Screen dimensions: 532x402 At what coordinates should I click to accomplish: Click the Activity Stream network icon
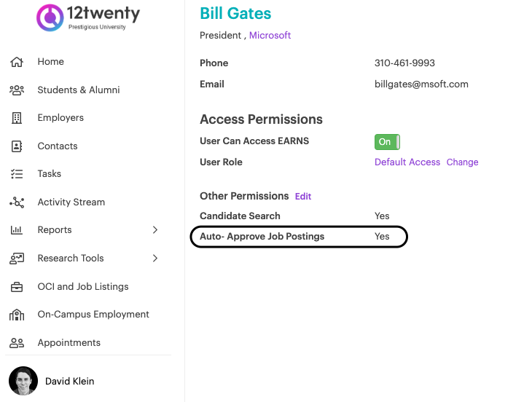pos(17,202)
